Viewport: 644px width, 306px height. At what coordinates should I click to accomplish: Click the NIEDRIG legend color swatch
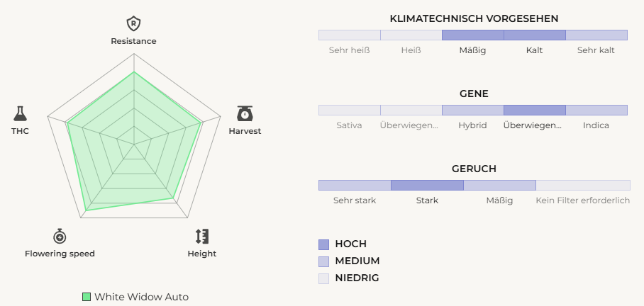[324, 278]
